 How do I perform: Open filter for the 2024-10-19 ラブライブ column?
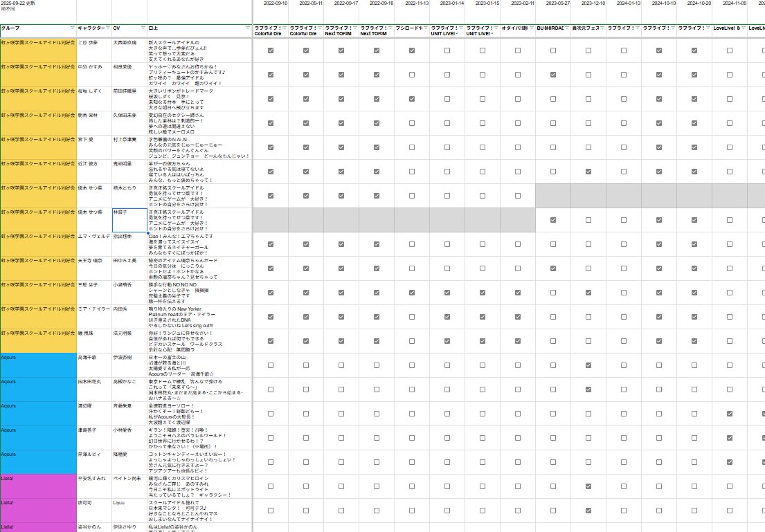point(672,28)
